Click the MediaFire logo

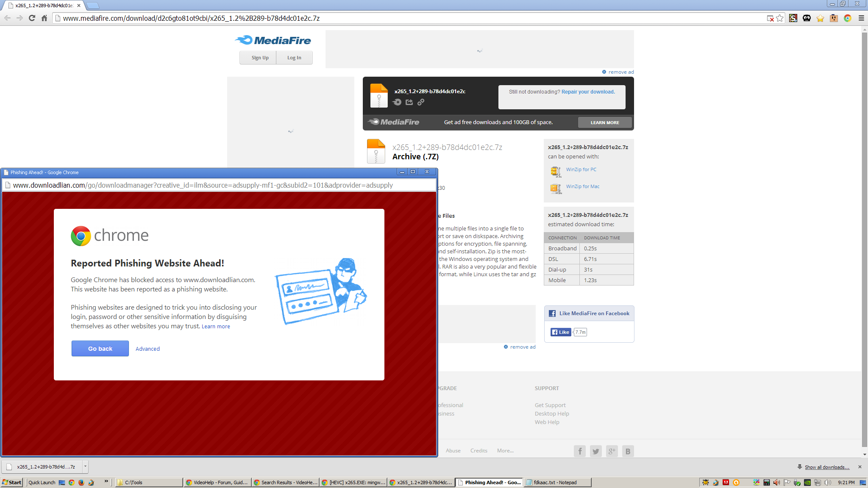[273, 40]
